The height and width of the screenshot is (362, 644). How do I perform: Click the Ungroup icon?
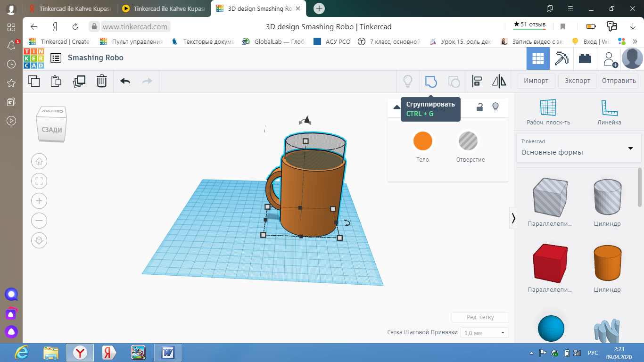click(454, 82)
